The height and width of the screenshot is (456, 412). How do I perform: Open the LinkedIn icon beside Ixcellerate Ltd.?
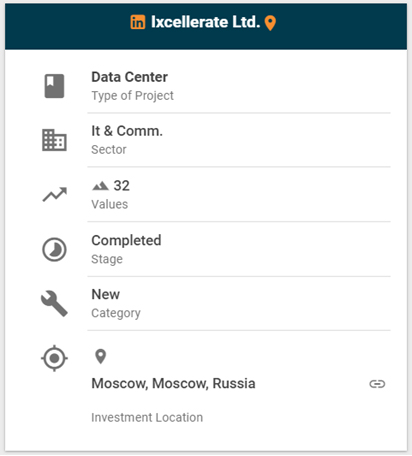tap(138, 22)
